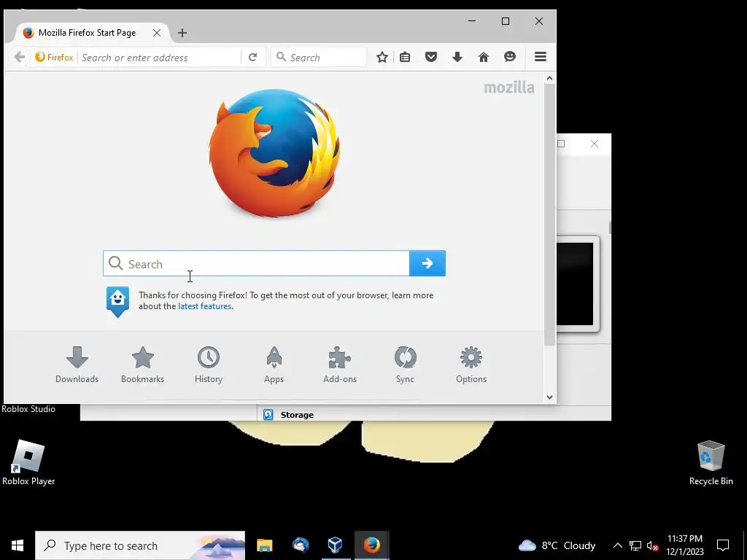
Task: Bookmark this page with the star icon
Action: pos(382,57)
